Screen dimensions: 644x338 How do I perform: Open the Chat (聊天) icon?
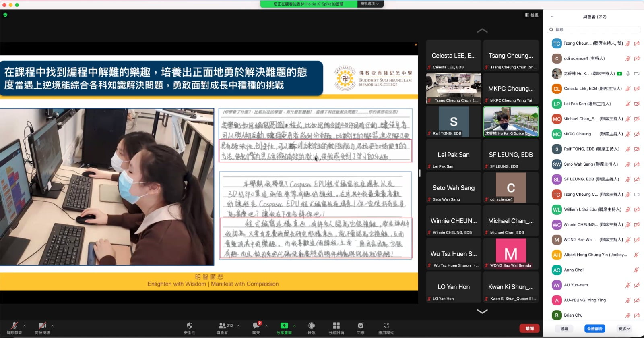pos(256,326)
